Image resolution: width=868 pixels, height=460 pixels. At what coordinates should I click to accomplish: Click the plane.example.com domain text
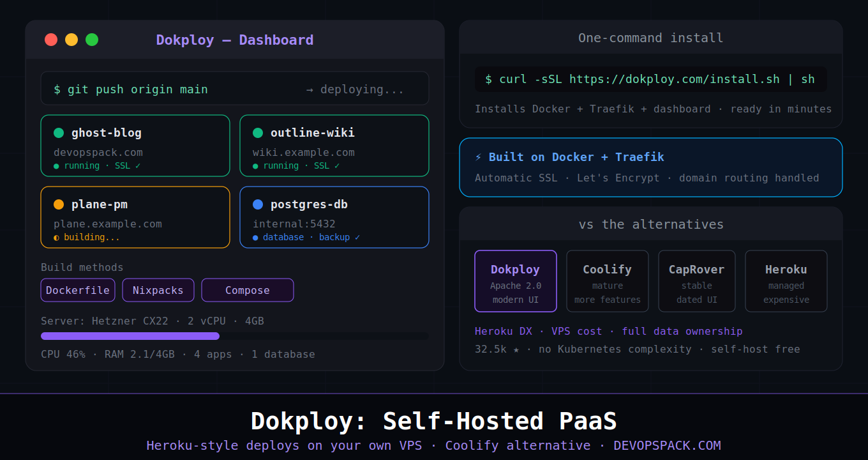108,224
